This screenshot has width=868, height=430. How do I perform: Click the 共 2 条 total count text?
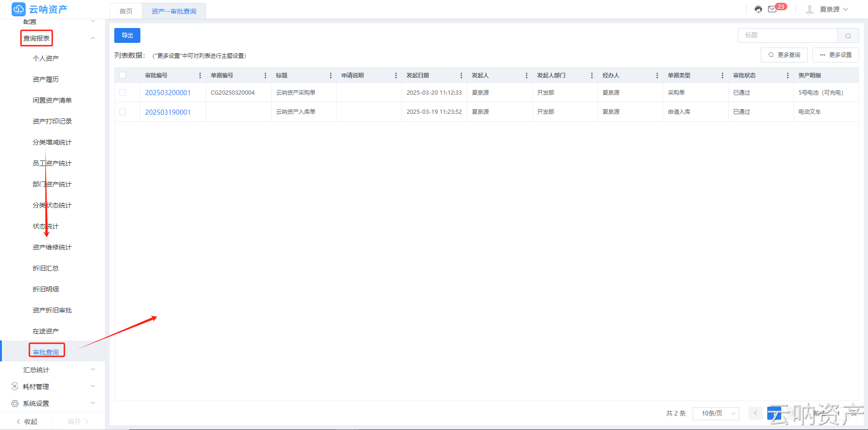(676, 413)
